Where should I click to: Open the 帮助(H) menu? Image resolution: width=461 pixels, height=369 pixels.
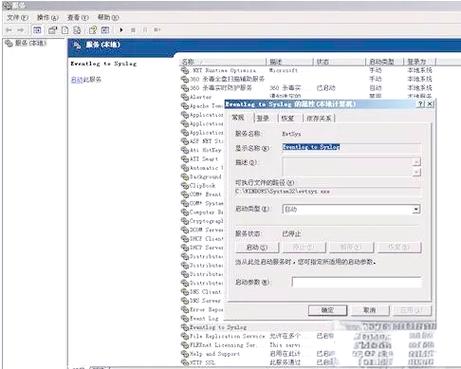pyautogui.click(x=108, y=17)
